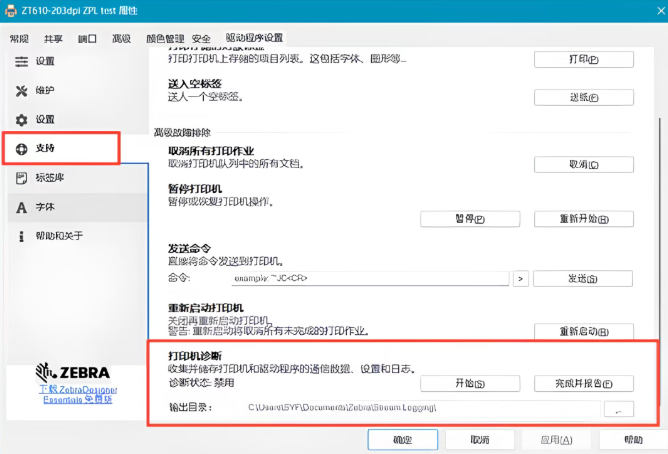Image resolution: width=668 pixels, height=454 pixels.
Task: Click the 送纸(F) feed button
Action: 584,98
